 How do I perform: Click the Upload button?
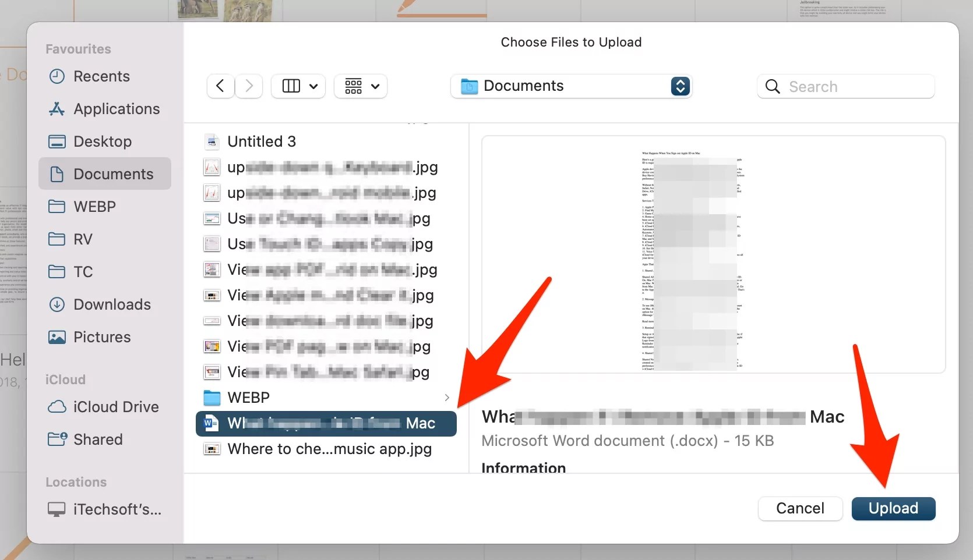(893, 508)
